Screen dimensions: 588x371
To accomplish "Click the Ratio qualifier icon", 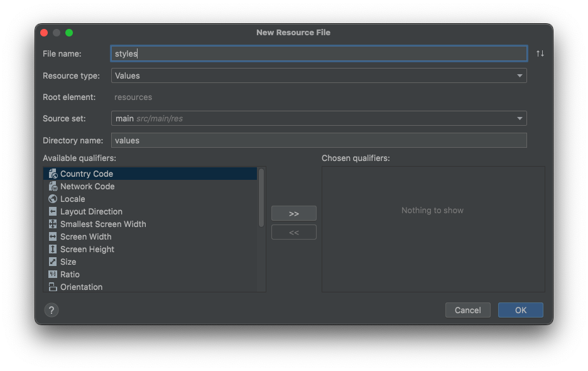I will click(53, 275).
